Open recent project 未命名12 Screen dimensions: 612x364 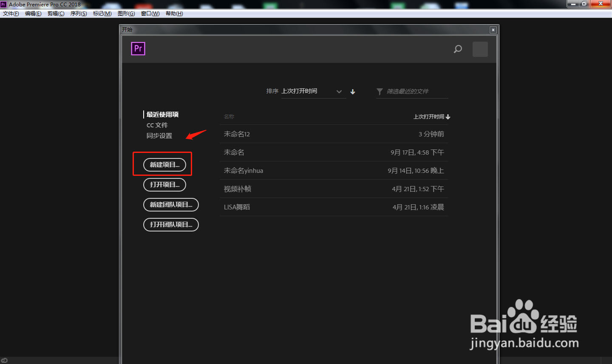tap(334, 134)
